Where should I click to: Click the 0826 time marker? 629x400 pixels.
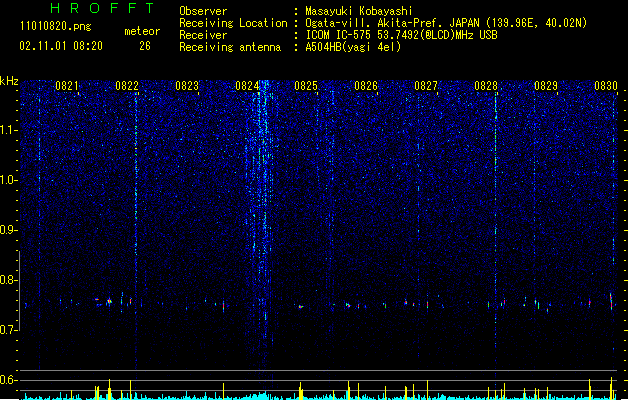pos(366,86)
